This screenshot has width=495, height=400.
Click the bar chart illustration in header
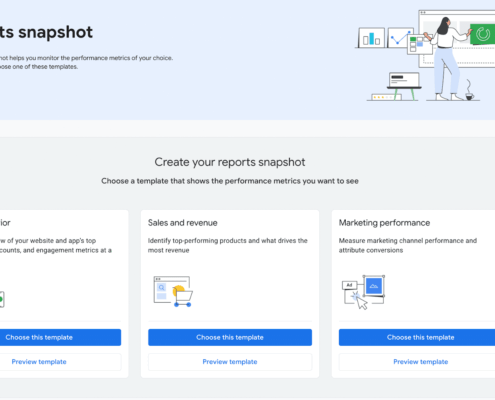coord(371,38)
